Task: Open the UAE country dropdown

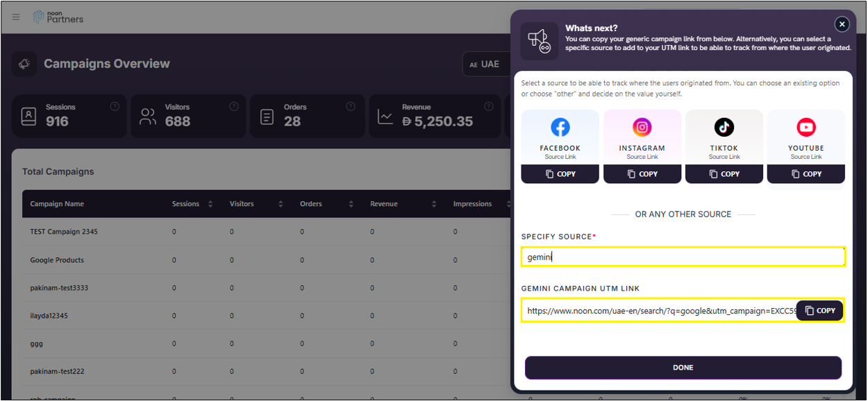Action: click(x=486, y=64)
